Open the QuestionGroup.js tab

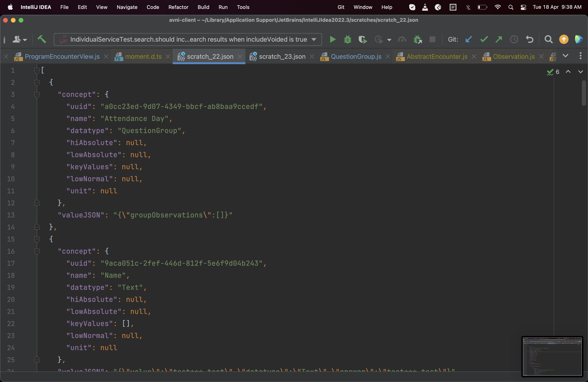click(356, 57)
